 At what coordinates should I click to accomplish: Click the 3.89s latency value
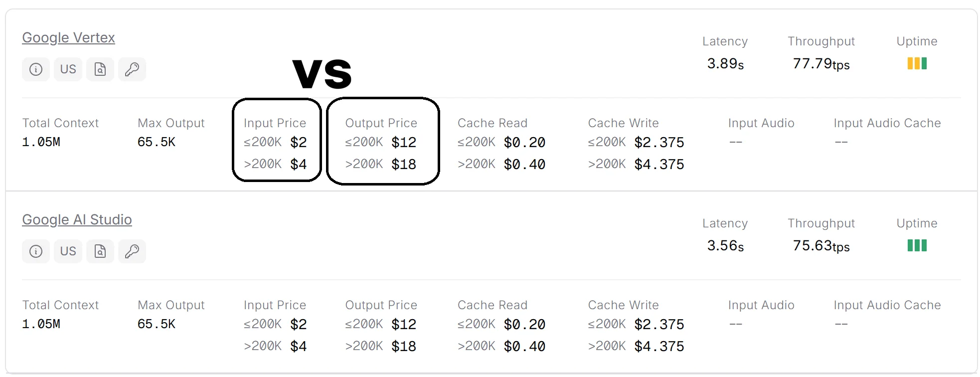pyautogui.click(x=725, y=64)
